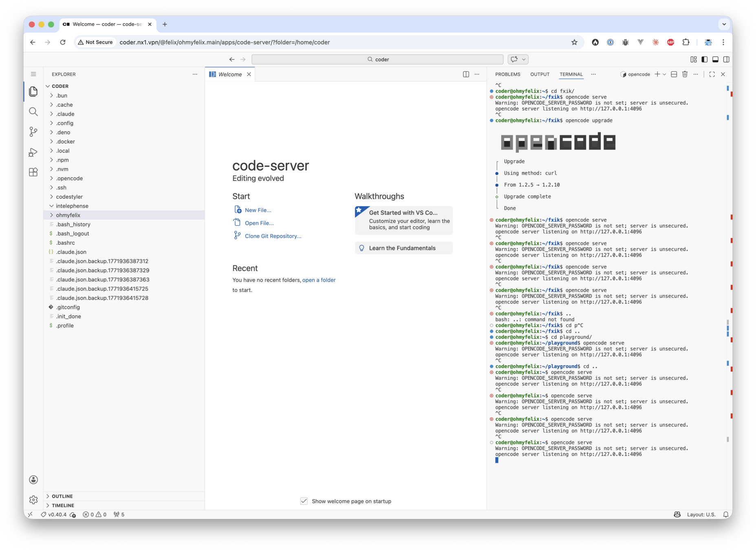Switch to the OUTPUT tab
756x550 pixels.
[540, 74]
